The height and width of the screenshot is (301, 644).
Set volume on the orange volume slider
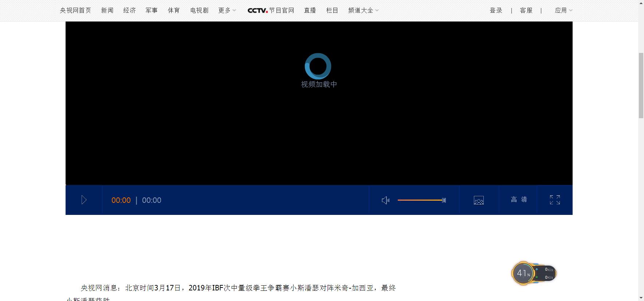click(421, 200)
